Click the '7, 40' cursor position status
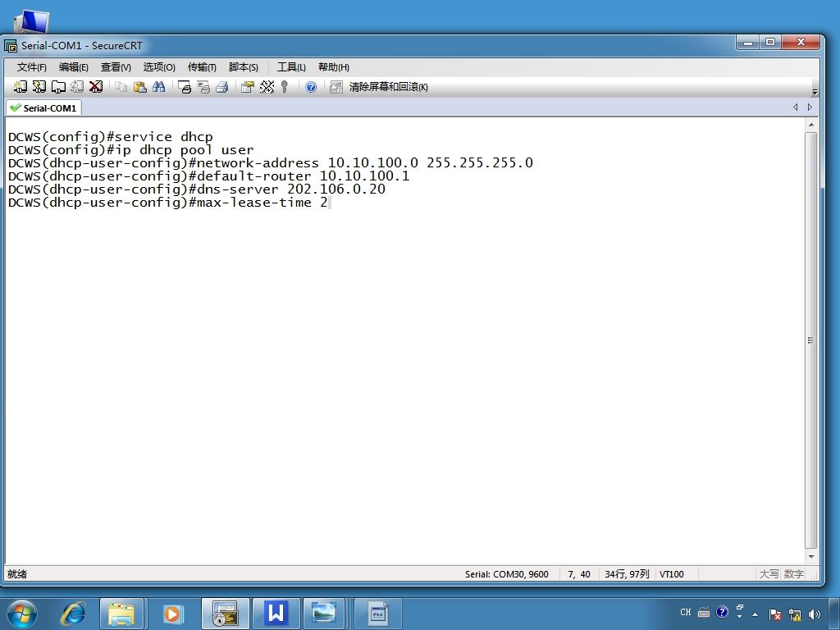This screenshot has width=840, height=630. (x=579, y=573)
